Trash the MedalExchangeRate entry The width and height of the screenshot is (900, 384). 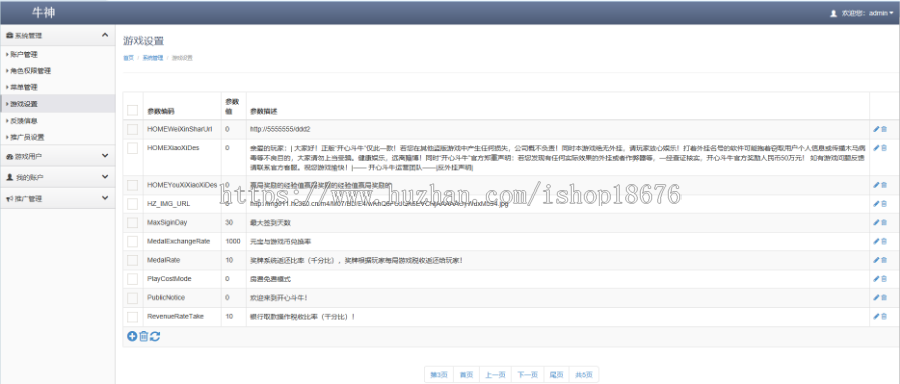click(884, 241)
